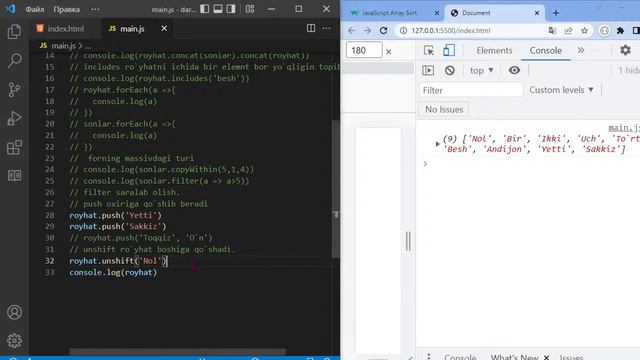Open the book icon view in activity bar
Screen dimensions: 640x360
click(14, 176)
